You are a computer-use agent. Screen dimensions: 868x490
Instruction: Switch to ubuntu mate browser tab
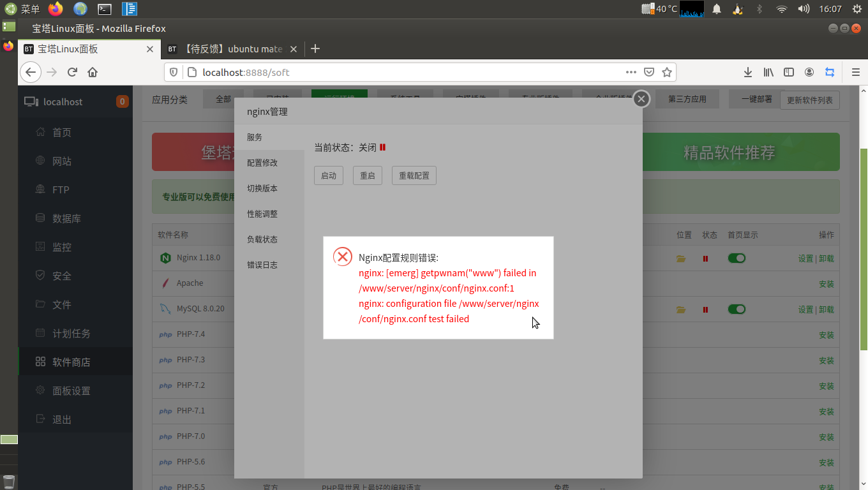tap(232, 48)
